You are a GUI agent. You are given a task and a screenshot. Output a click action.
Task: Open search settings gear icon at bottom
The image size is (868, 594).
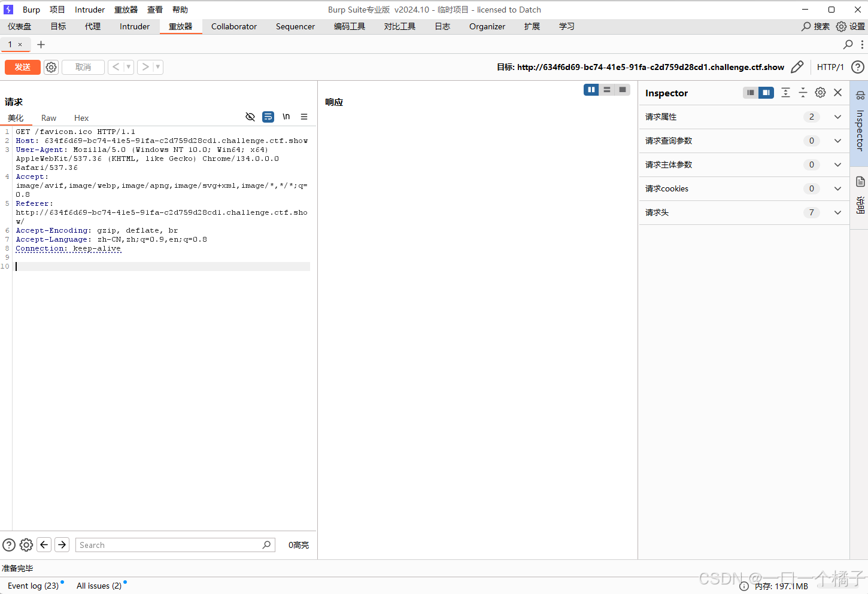tap(26, 545)
